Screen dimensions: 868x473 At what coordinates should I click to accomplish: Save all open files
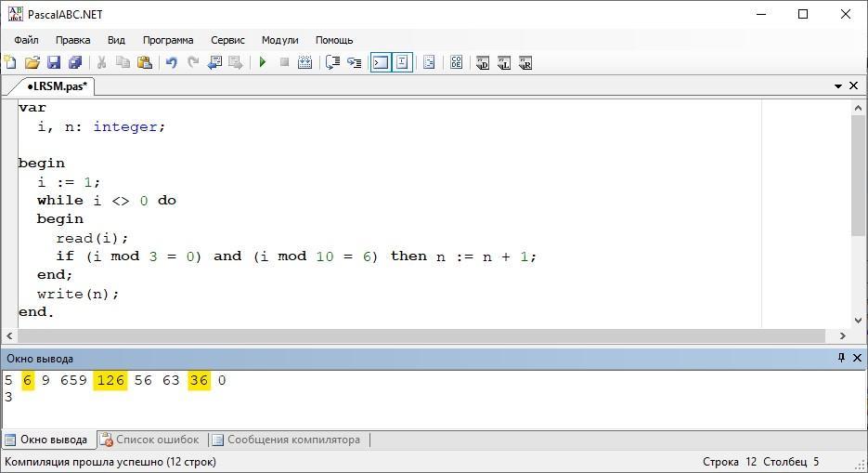click(x=75, y=62)
